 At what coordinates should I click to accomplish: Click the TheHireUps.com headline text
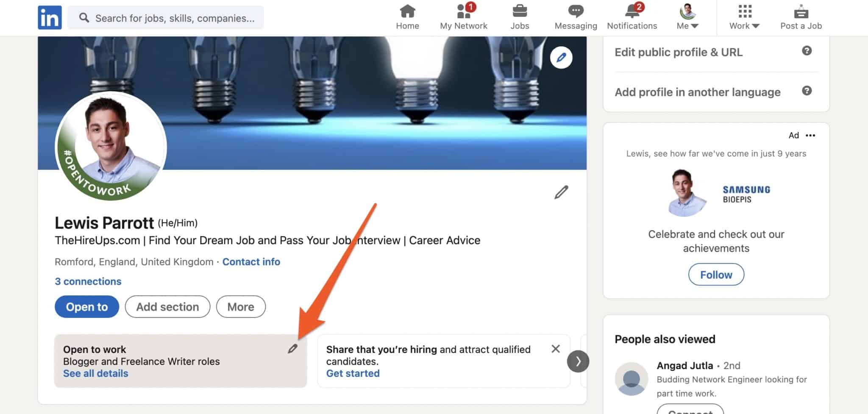[267, 240]
